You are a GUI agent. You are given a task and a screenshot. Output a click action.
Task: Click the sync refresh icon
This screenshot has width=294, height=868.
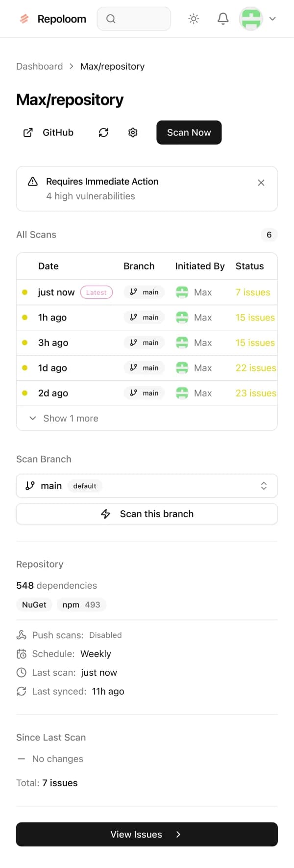pyautogui.click(x=103, y=132)
